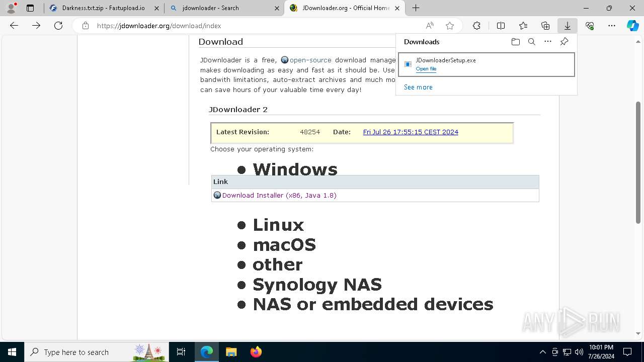
Task: Add this page to favorites star
Action: pos(450,26)
